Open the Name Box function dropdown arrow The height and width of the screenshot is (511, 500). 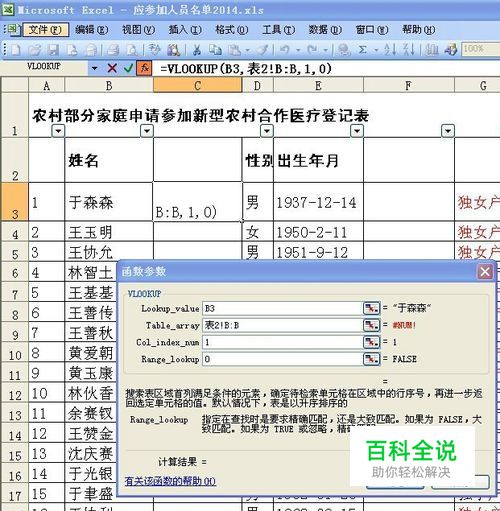(x=95, y=68)
